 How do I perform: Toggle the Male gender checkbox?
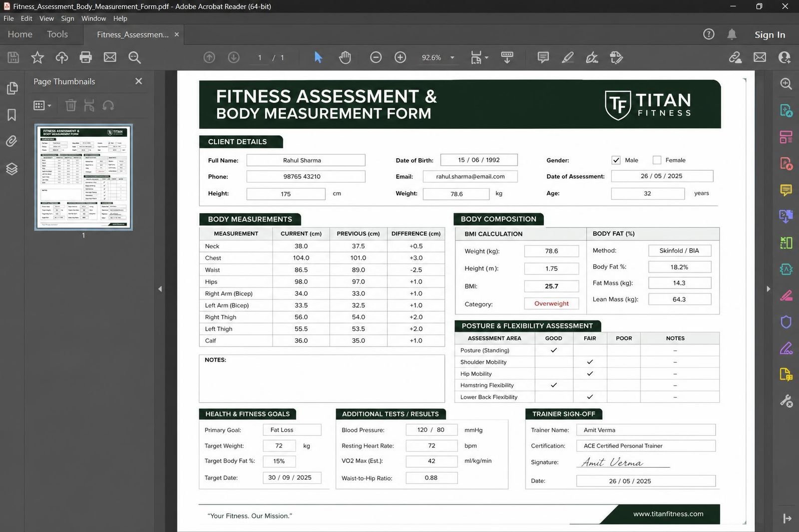click(616, 160)
